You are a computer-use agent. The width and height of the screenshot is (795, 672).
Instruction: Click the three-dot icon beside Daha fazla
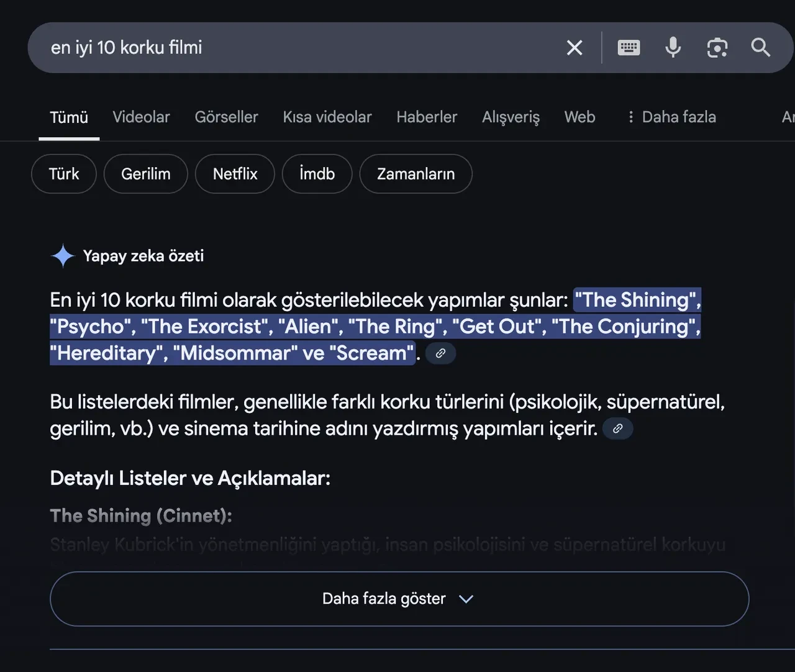coord(630,117)
